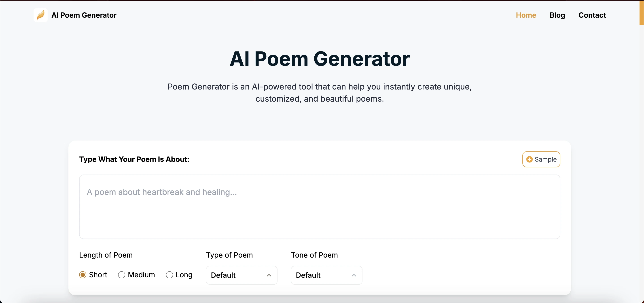The image size is (644, 303).
Task: Select the Long length radio button
Action: [x=169, y=275]
